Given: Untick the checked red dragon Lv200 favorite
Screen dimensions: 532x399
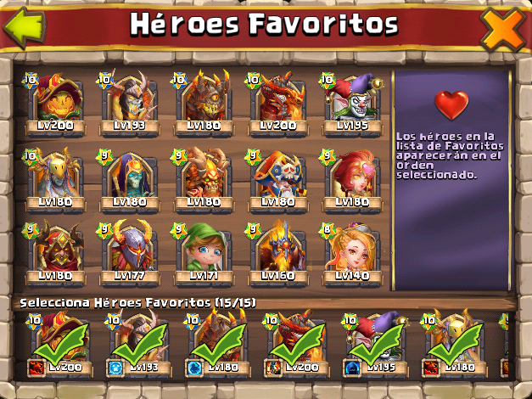Looking at the screenshot, I should pos(296,345).
